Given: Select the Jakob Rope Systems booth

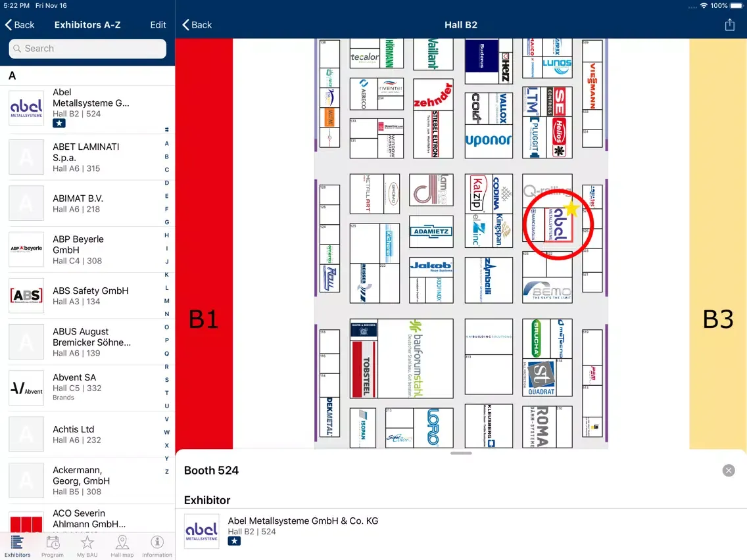Looking at the screenshot, I should point(431,267).
